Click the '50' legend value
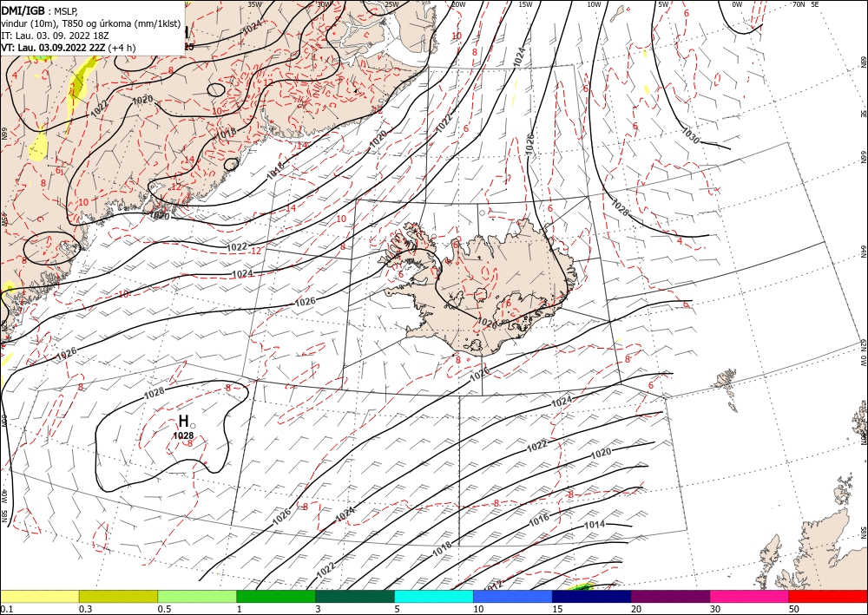Image resolution: width=868 pixels, height=615 pixels. point(794,609)
